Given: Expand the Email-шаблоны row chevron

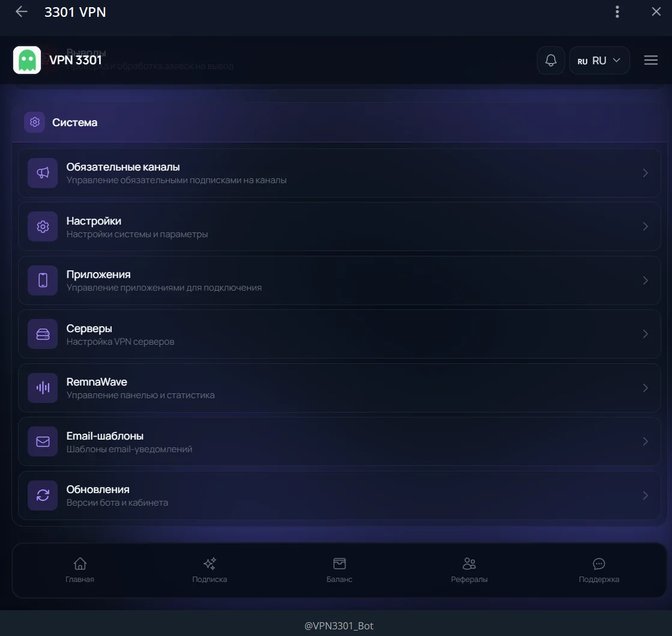Looking at the screenshot, I should coord(646,441).
